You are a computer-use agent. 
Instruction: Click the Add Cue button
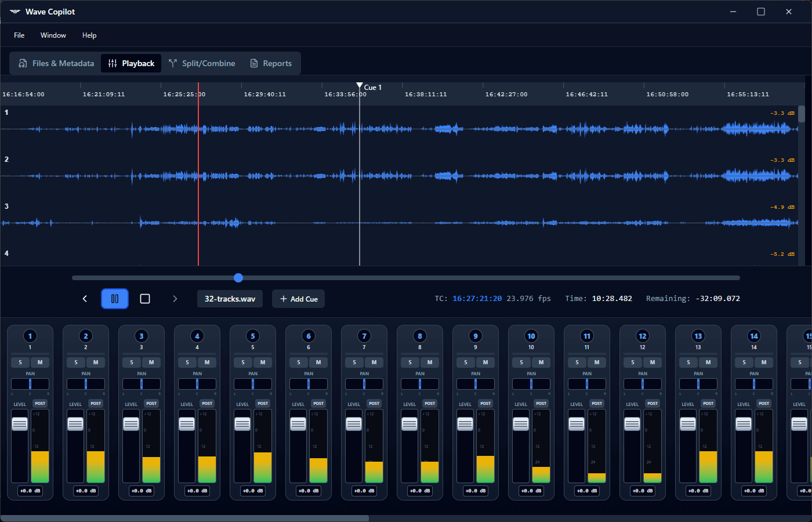point(299,299)
